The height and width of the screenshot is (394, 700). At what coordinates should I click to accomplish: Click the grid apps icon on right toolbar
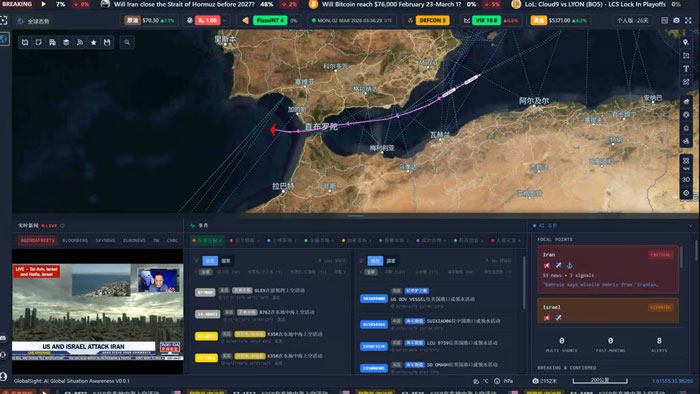686,161
